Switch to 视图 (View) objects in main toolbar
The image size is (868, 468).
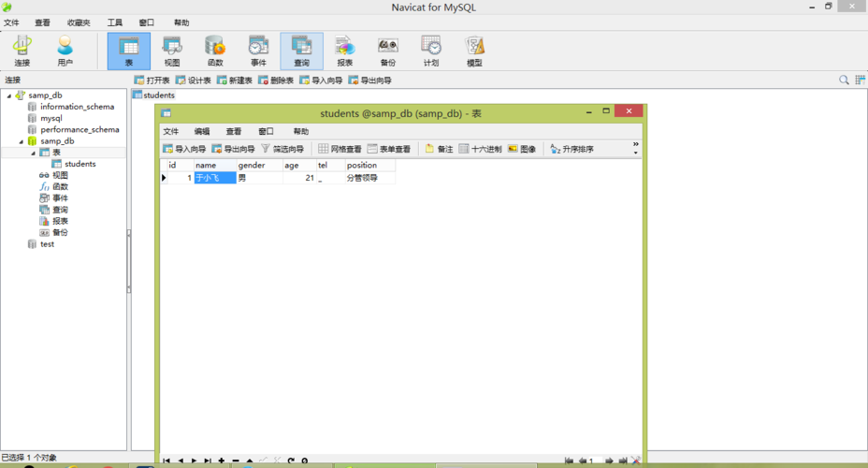coord(172,51)
